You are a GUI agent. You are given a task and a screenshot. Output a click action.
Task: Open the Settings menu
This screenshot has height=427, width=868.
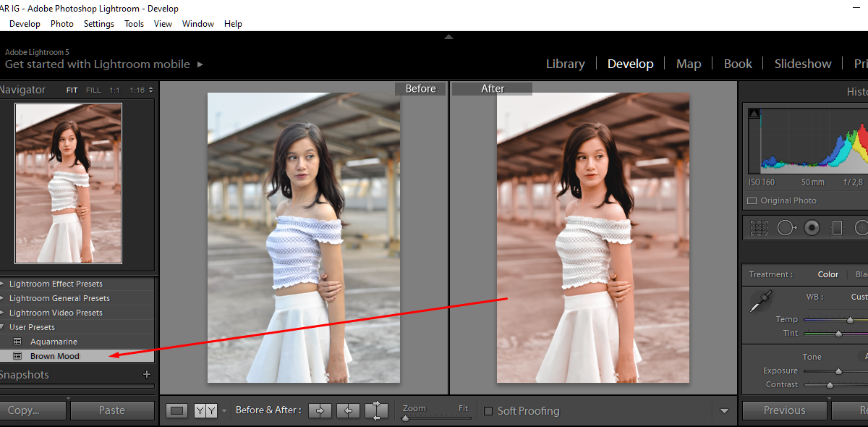[98, 23]
